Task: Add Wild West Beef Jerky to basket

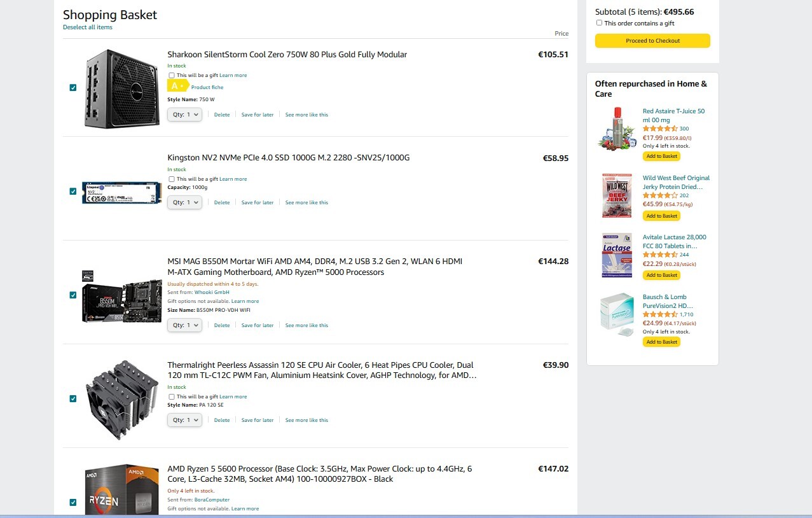Action: pos(661,216)
